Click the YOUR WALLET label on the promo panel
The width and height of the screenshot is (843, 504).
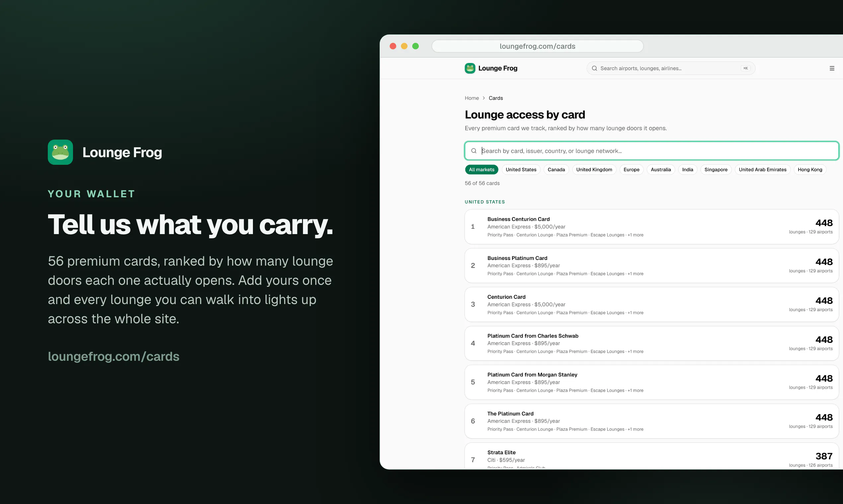92,194
